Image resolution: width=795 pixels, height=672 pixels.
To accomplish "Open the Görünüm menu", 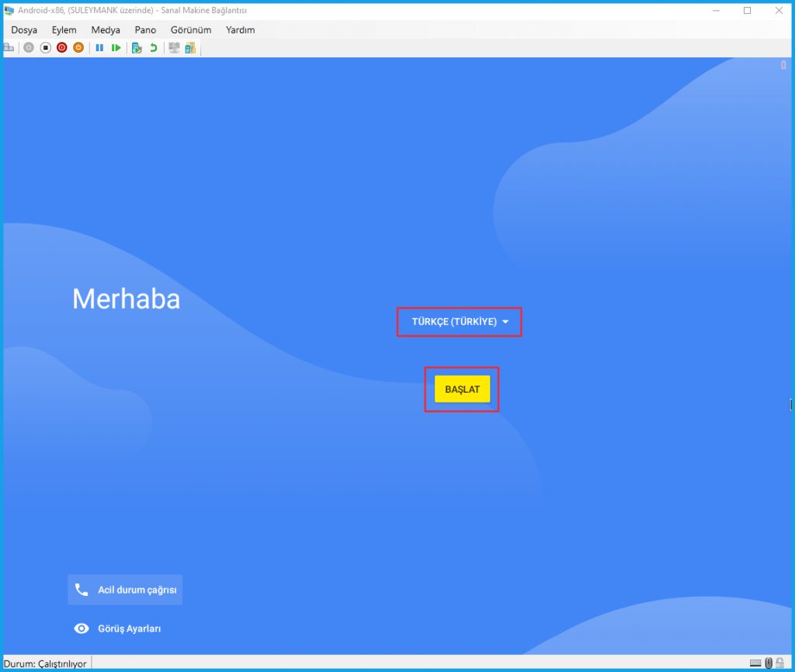I will point(191,30).
